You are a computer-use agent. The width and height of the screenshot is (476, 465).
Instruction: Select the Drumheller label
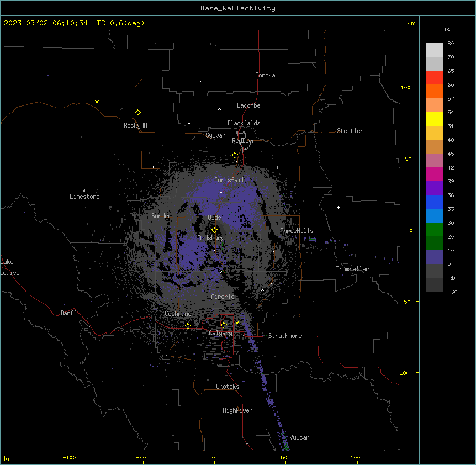click(x=352, y=269)
